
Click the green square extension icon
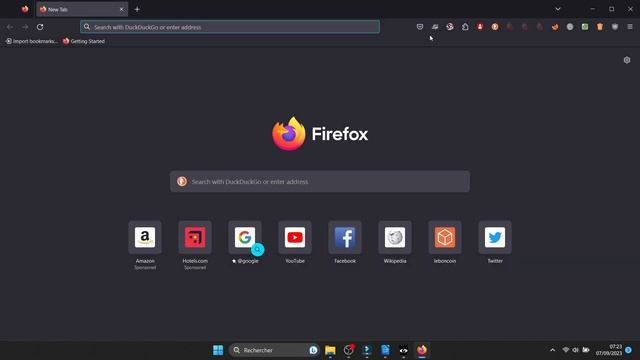(x=585, y=27)
